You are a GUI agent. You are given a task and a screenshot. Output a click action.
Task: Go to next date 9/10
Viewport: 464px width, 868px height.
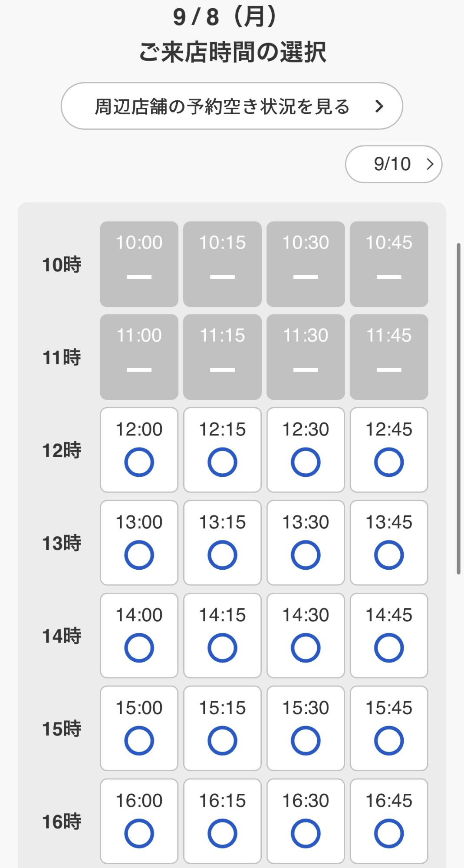(393, 164)
